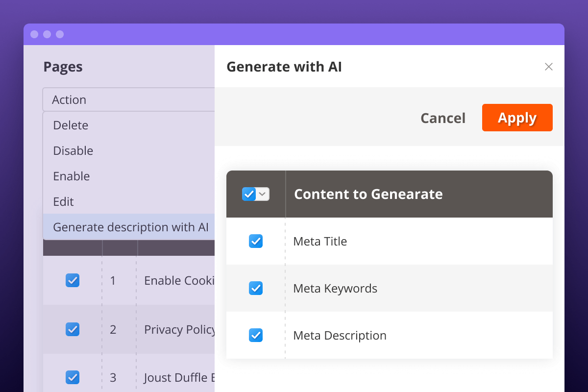
Task: Open the Action dropdown menu
Action: point(127,99)
